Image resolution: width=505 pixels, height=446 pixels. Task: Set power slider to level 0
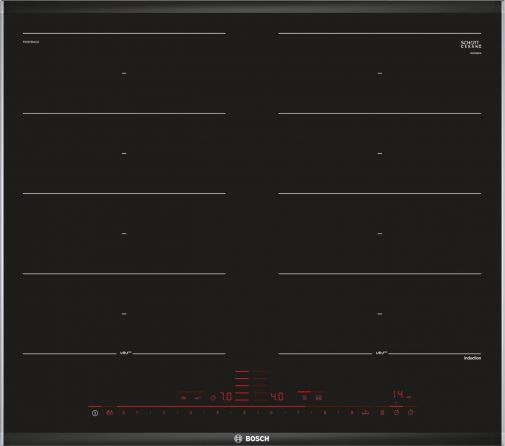[124, 413]
